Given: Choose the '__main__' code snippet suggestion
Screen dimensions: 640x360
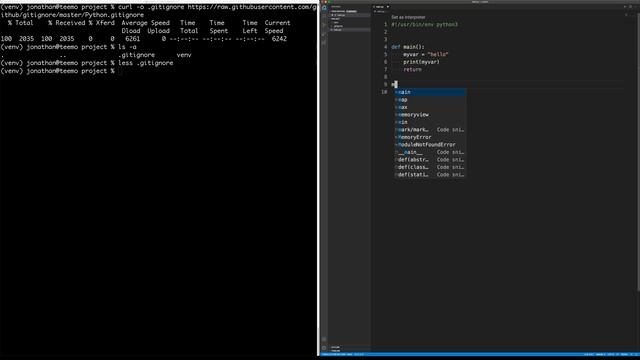Looking at the screenshot, I should pos(430,152).
